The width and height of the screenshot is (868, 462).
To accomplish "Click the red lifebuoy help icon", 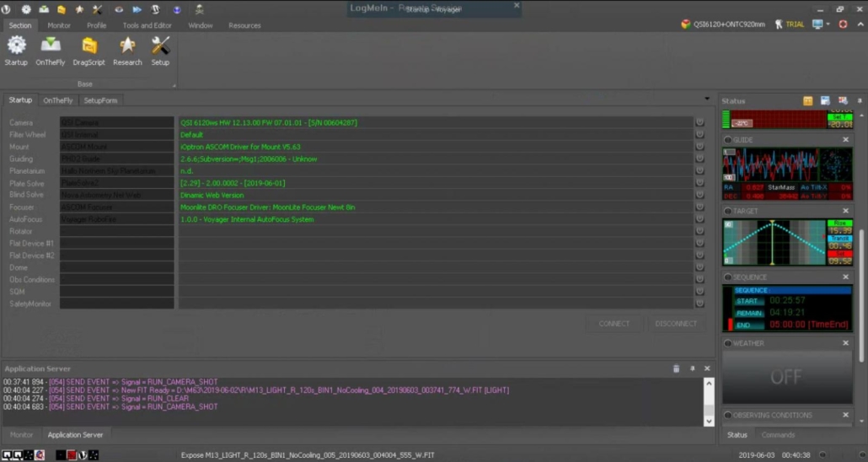I will click(843, 24).
